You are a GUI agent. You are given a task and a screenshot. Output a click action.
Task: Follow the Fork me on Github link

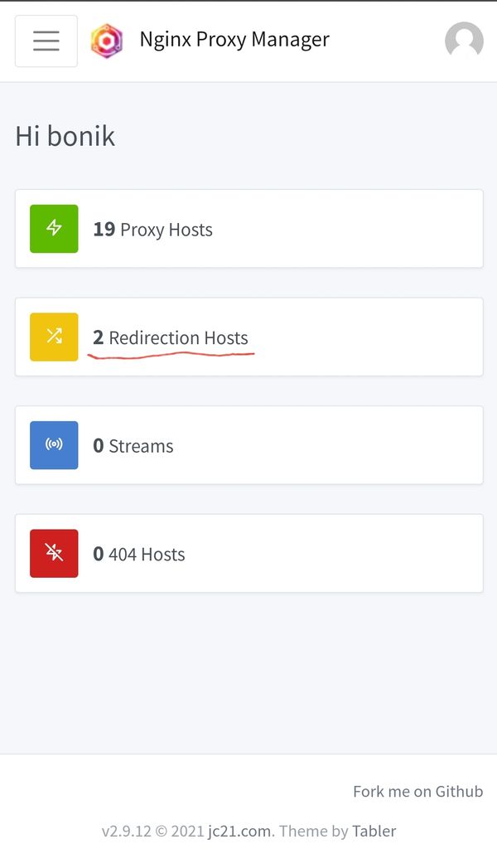[x=417, y=791]
